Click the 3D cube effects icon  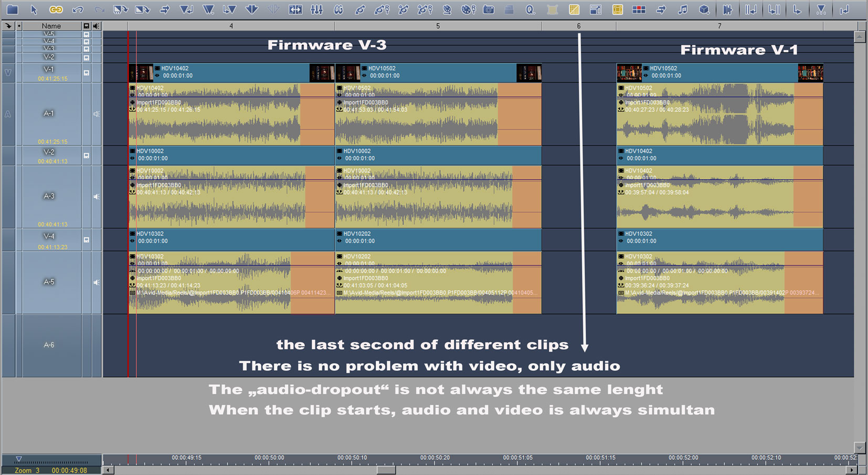704,9
